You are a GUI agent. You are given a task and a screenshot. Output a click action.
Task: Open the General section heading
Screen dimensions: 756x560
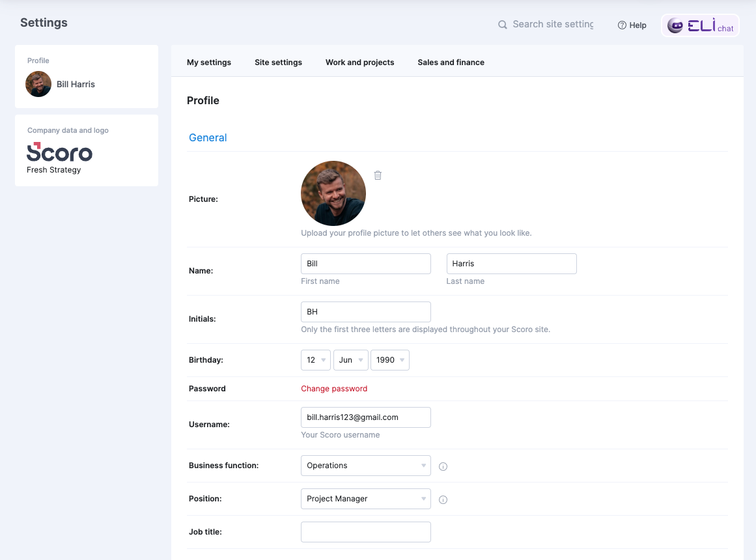click(x=208, y=137)
